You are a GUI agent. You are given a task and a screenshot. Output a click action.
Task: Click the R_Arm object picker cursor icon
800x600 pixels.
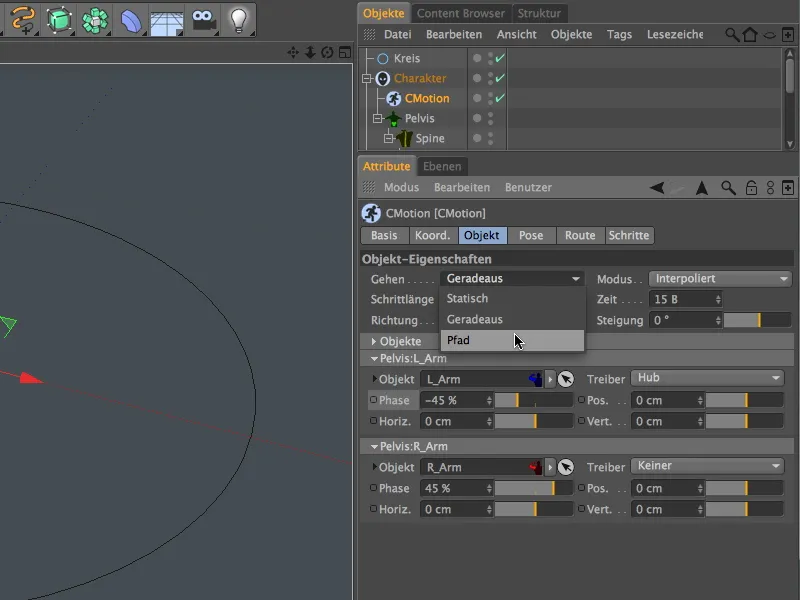tap(565, 467)
